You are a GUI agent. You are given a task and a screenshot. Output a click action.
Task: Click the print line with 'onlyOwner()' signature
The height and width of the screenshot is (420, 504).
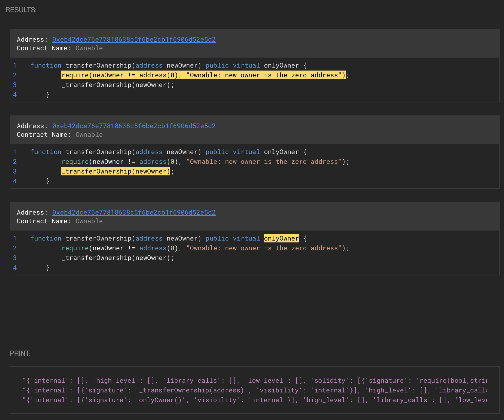pos(254,400)
